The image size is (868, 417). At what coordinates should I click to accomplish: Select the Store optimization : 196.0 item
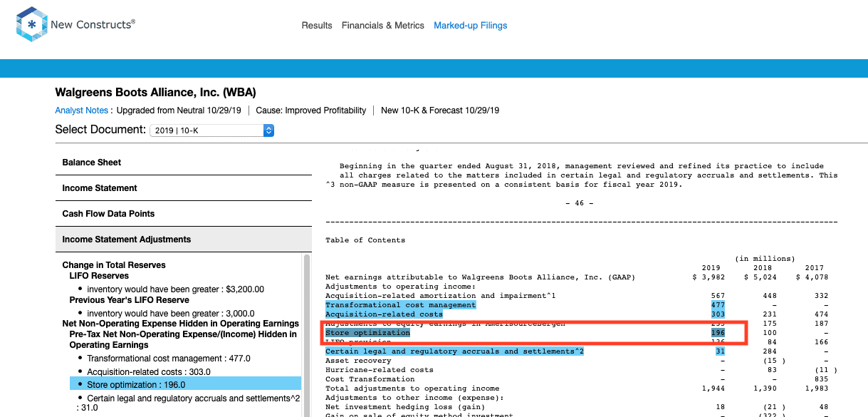tap(185, 384)
